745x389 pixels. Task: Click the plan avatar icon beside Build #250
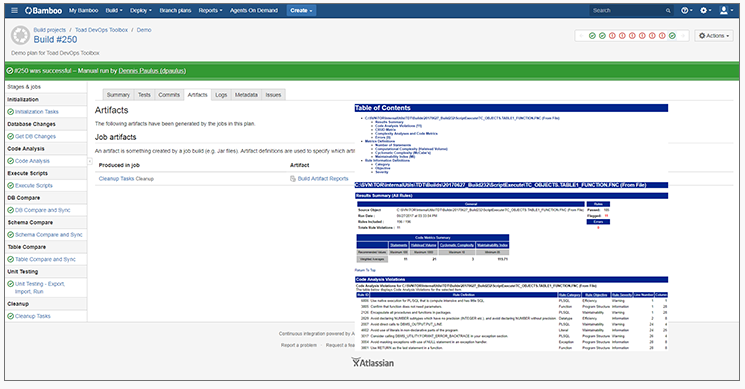(x=20, y=35)
